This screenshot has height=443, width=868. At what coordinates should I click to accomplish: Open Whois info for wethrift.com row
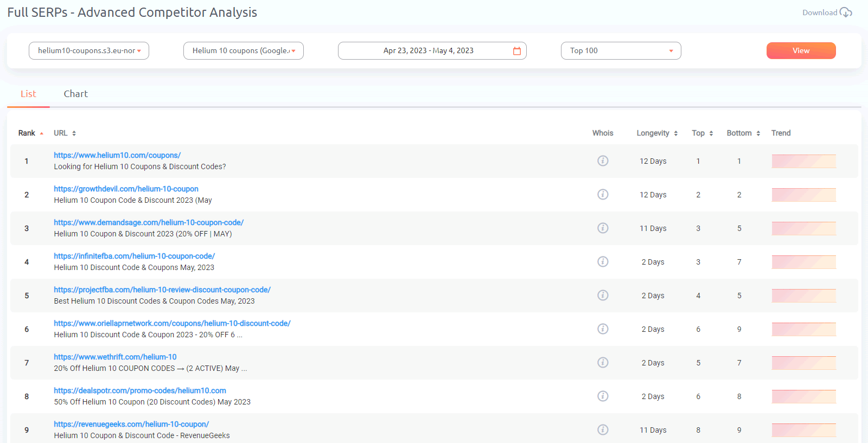(603, 363)
